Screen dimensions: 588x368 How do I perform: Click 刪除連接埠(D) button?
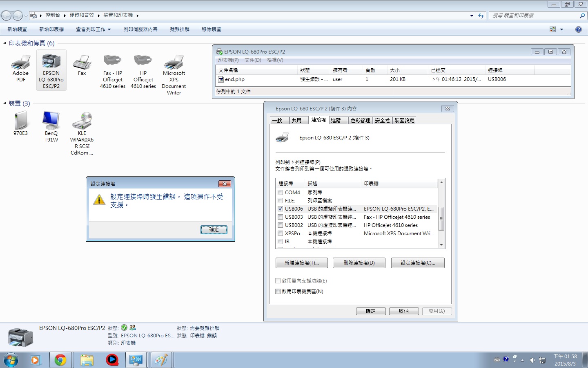tap(359, 263)
